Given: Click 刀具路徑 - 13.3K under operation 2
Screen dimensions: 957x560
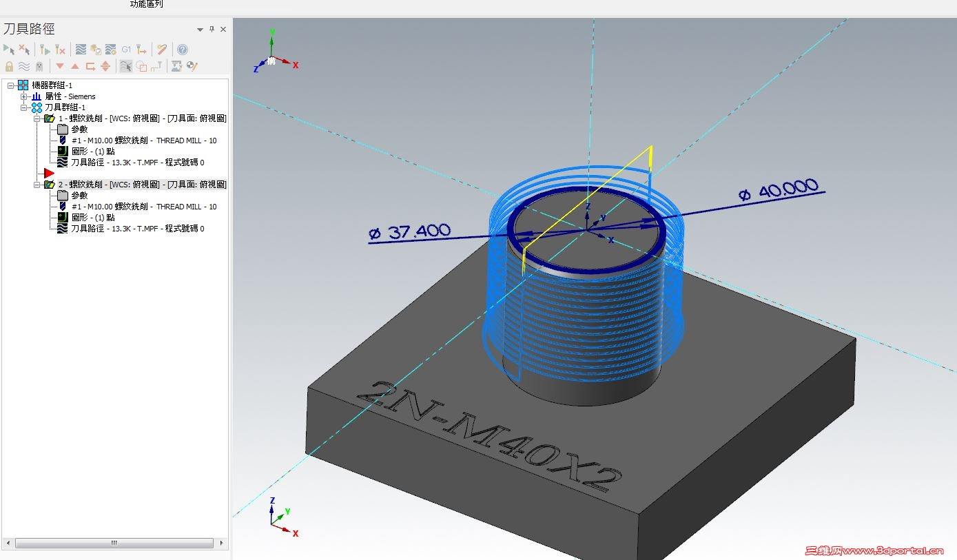Looking at the screenshot, I should (x=138, y=229).
